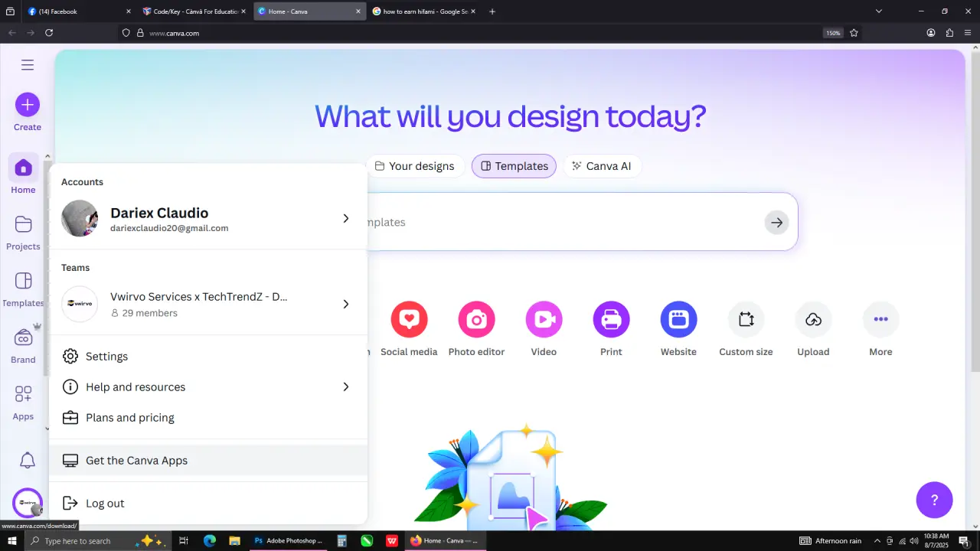The image size is (980, 551).
Task: Open Plans and pricing
Action: pos(208,418)
